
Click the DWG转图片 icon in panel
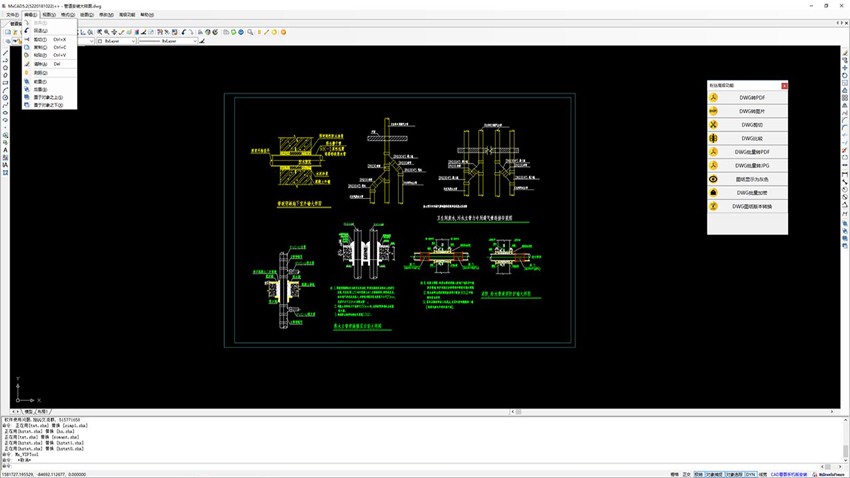point(713,111)
